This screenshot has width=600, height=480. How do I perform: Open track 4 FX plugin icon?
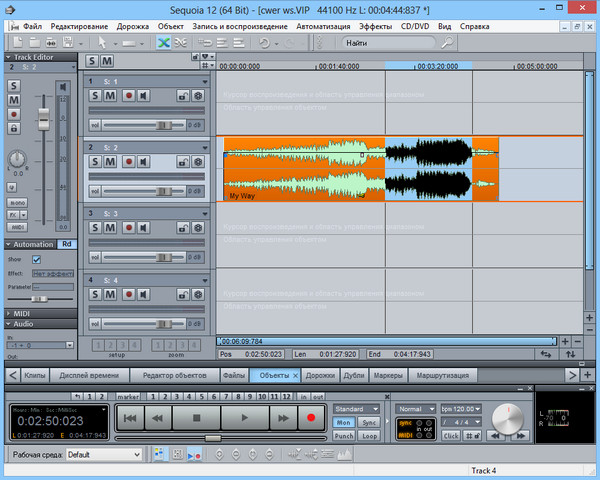click(x=198, y=294)
